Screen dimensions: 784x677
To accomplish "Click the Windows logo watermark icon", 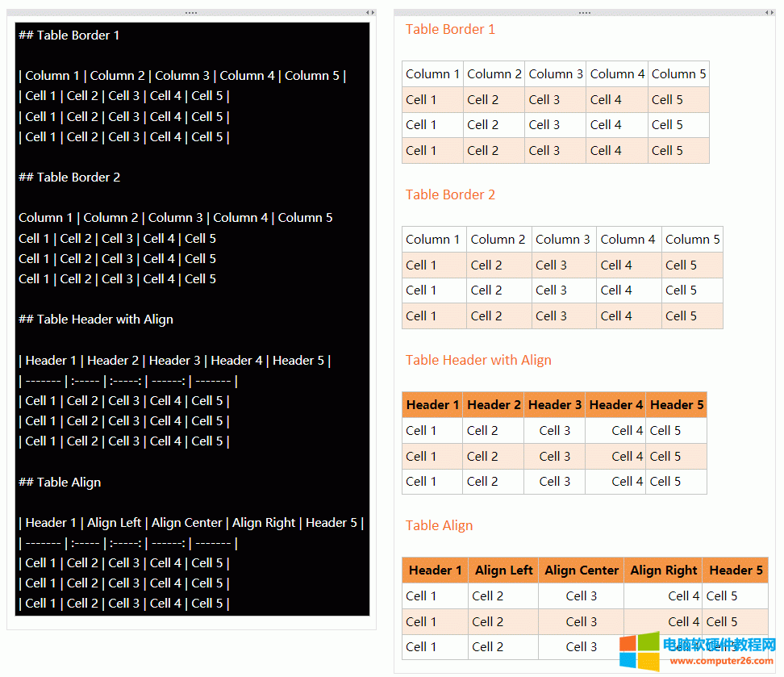I will (x=638, y=652).
